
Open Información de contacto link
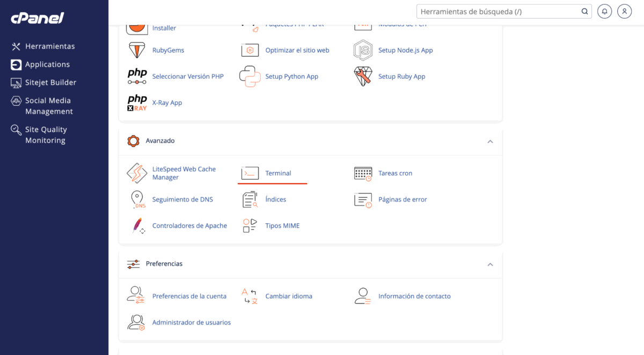coord(414,296)
